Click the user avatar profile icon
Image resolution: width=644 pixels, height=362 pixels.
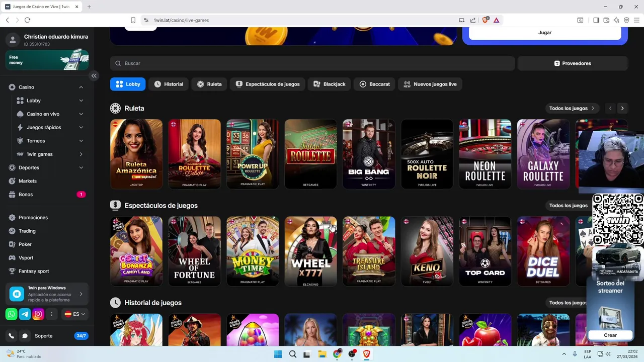[13, 40]
